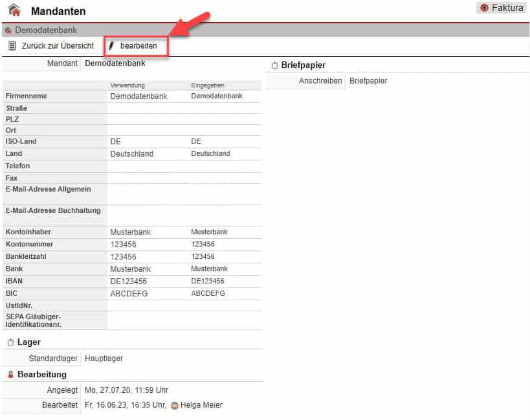Image resolution: width=530 pixels, height=420 pixels.
Task: Select the IBAN value under Verwendung
Action: [129, 282]
